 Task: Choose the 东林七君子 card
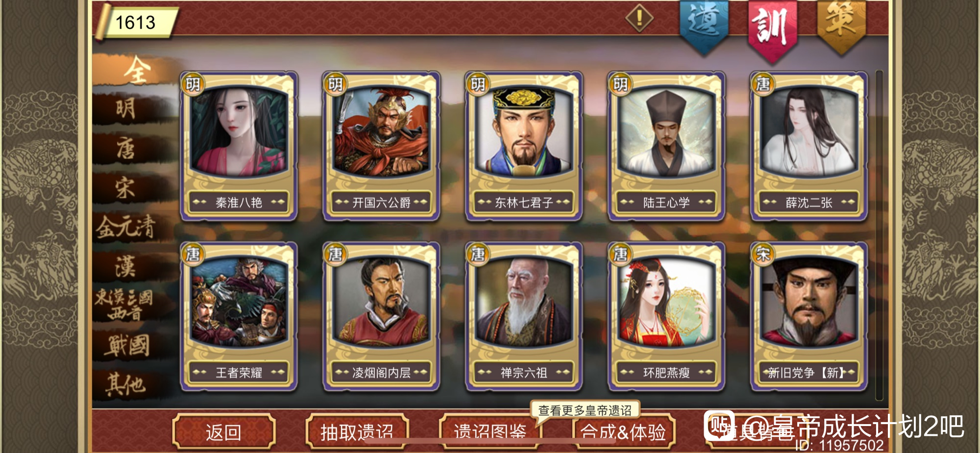[x=524, y=146]
